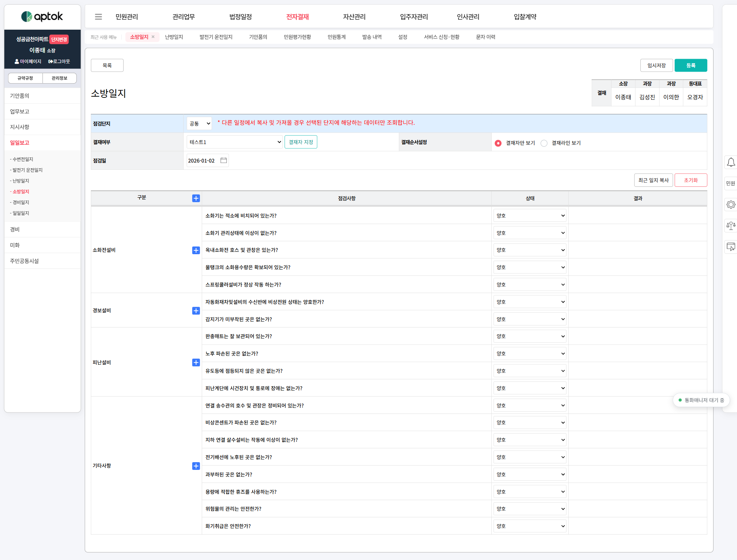The image size is (737, 560).
Task: Open the 민원관리 top menu
Action: [x=127, y=17]
